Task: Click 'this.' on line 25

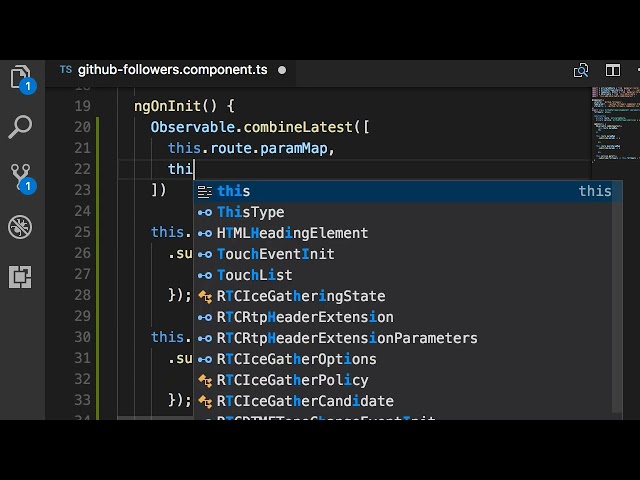Action: 171,232
